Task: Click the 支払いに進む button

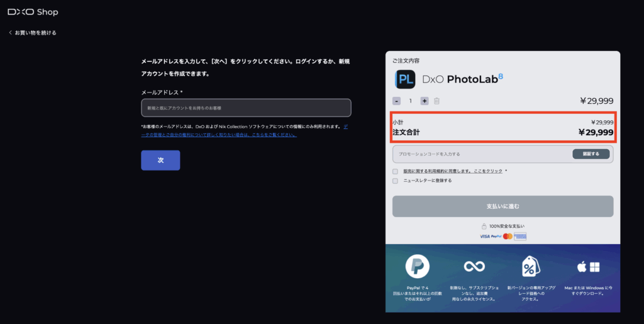Action: pyautogui.click(x=502, y=206)
